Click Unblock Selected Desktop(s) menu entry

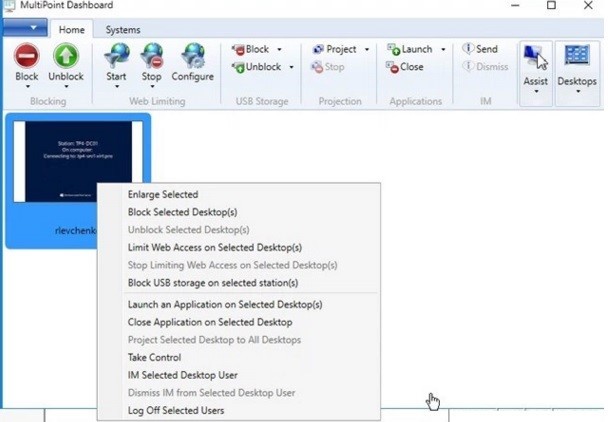point(188,230)
